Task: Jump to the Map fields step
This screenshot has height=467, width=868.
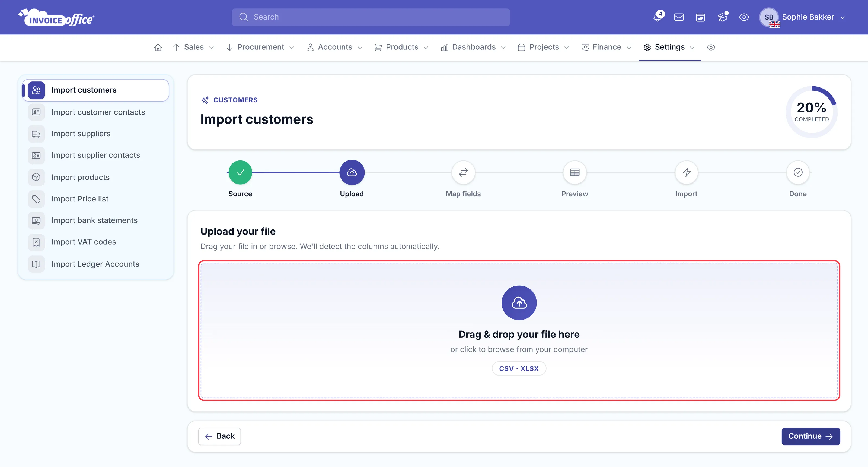Action: pos(463,172)
